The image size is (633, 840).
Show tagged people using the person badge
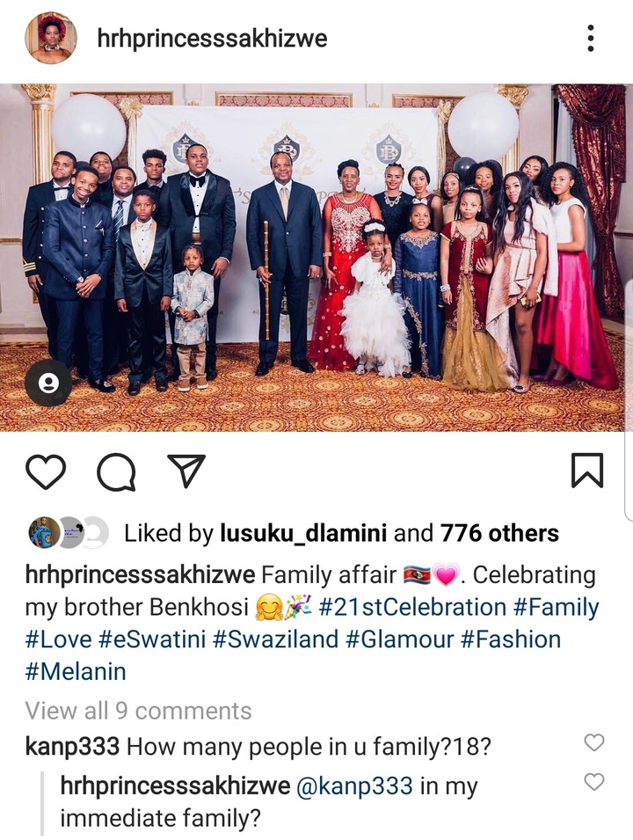click(48, 383)
